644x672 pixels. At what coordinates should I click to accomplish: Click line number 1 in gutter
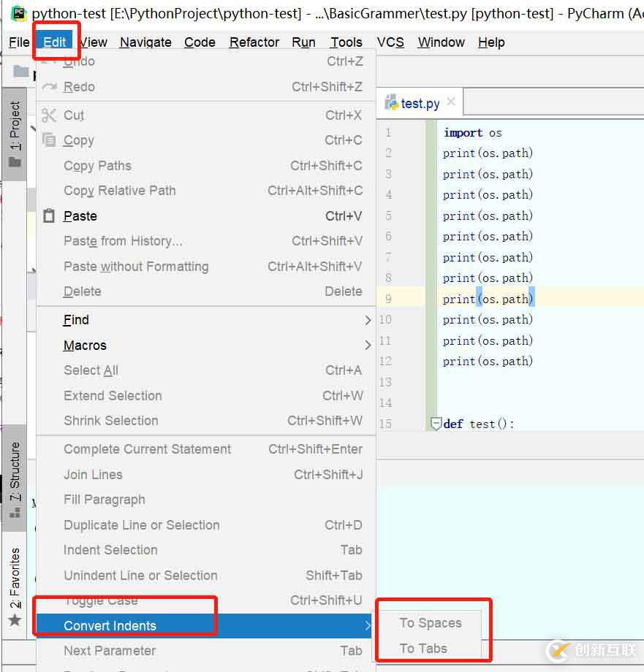pyautogui.click(x=388, y=132)
